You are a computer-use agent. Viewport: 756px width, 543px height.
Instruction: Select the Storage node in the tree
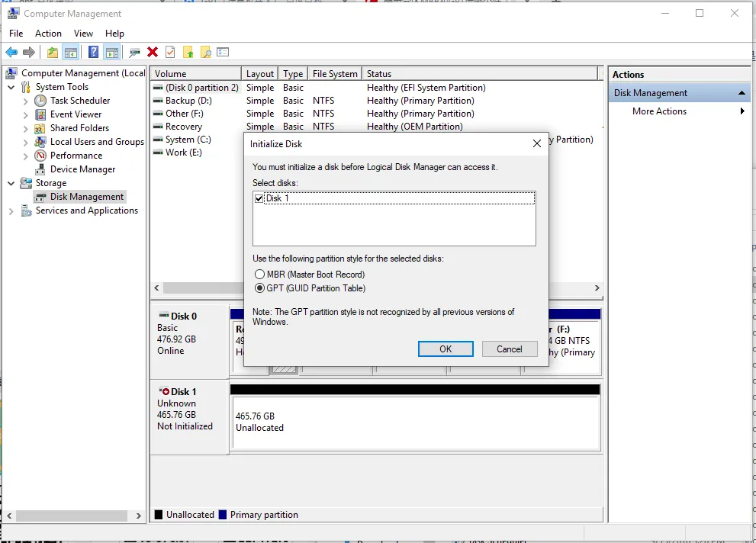[50, 183]
